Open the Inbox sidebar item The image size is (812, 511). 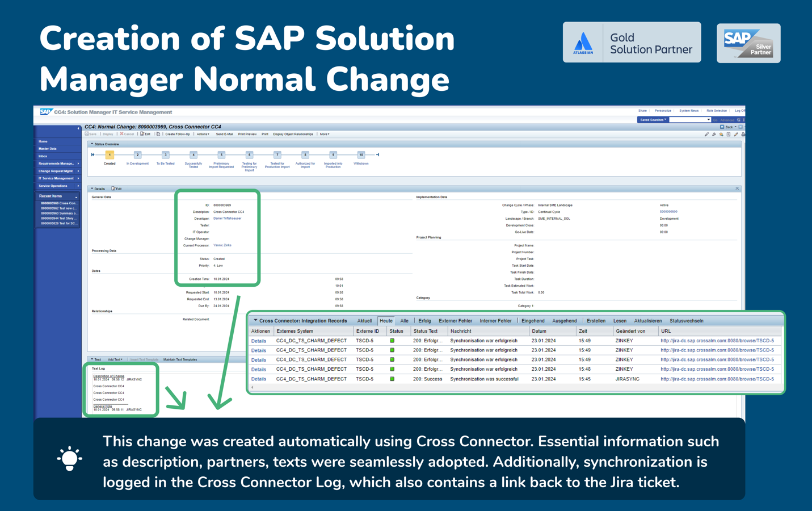[43, 156]
